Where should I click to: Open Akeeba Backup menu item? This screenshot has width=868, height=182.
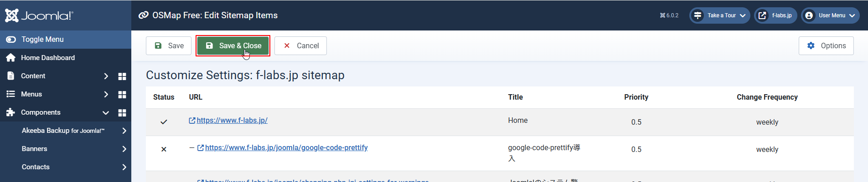(63, 131)
